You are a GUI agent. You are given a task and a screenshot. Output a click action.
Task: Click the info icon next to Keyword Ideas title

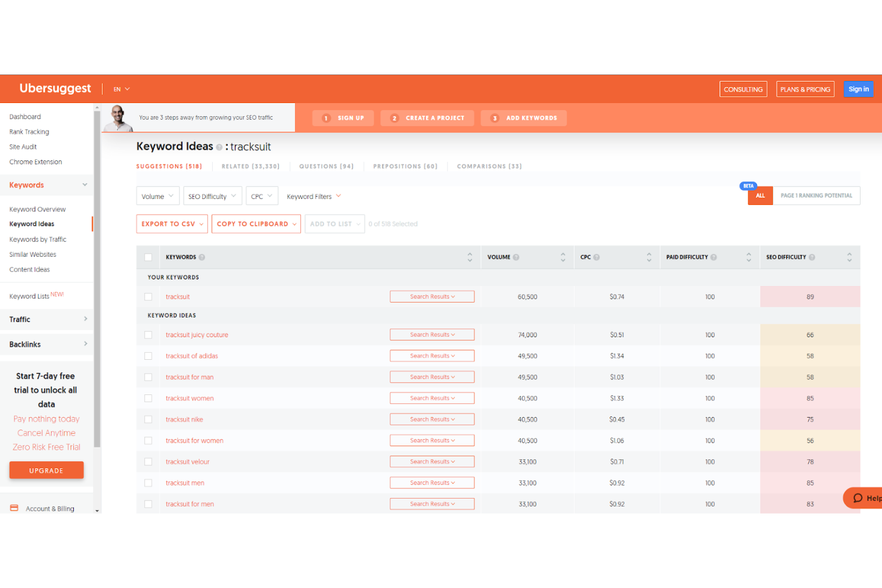(219, 147)
